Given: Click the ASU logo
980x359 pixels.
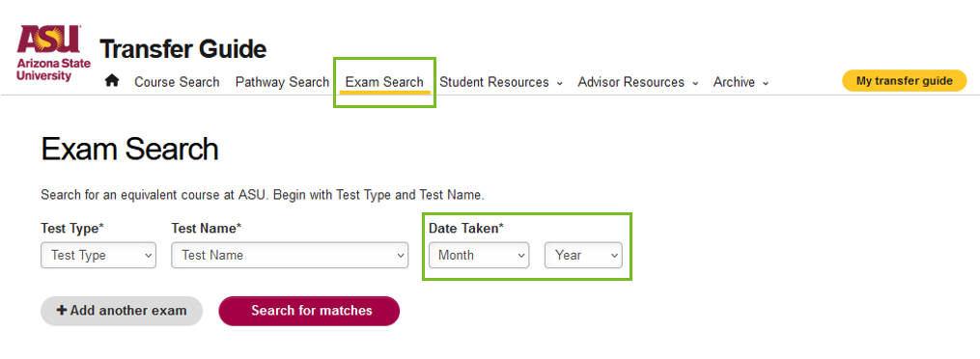Looking at the screenshot, I should [54, 54].
